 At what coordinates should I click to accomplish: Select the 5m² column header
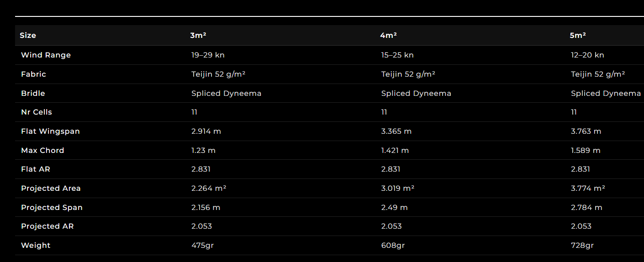coord(578,35)
